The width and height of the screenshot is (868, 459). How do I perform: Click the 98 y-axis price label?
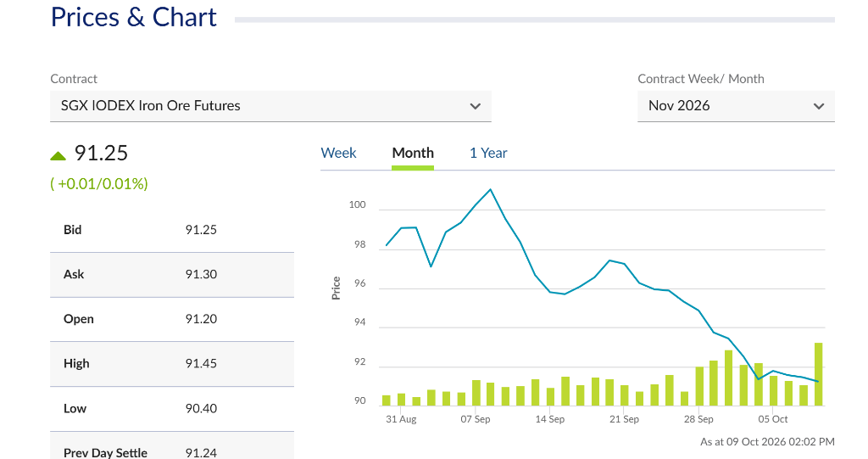point(359,244)
